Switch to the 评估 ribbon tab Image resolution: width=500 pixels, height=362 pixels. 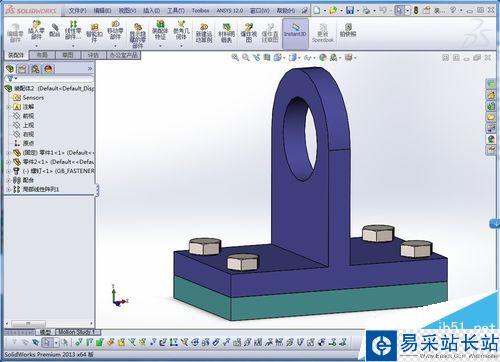(x=93, y=55)
